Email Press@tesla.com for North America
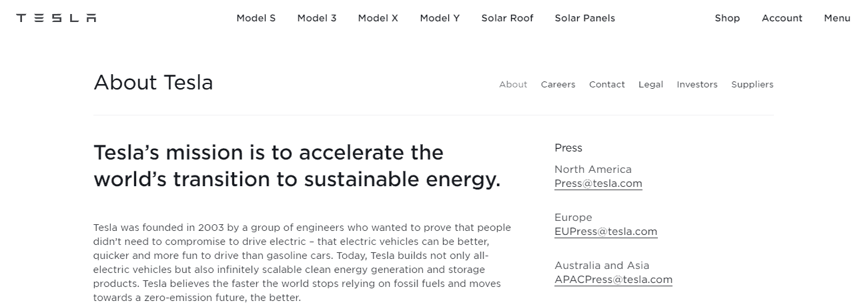The width and height of the screenshot is (868, 307). (x=598, y=184)
